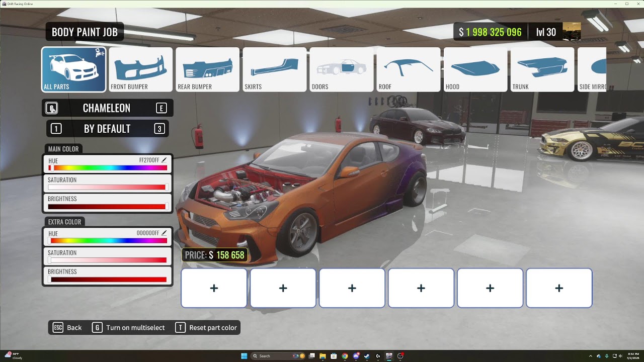644x362 pixels.
Task: Select the Side Mirrors part tile
Action: 592,69
